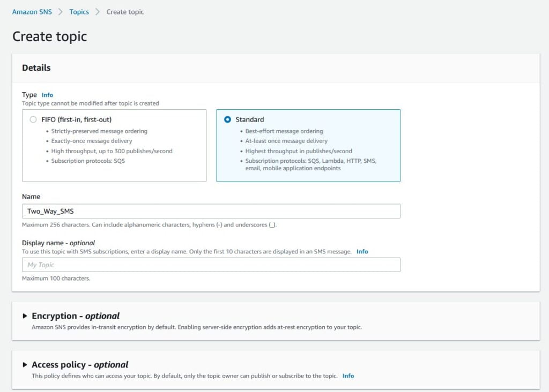
Task: Expand the Access policy optional section triangle
Action: tap(25, 365)
